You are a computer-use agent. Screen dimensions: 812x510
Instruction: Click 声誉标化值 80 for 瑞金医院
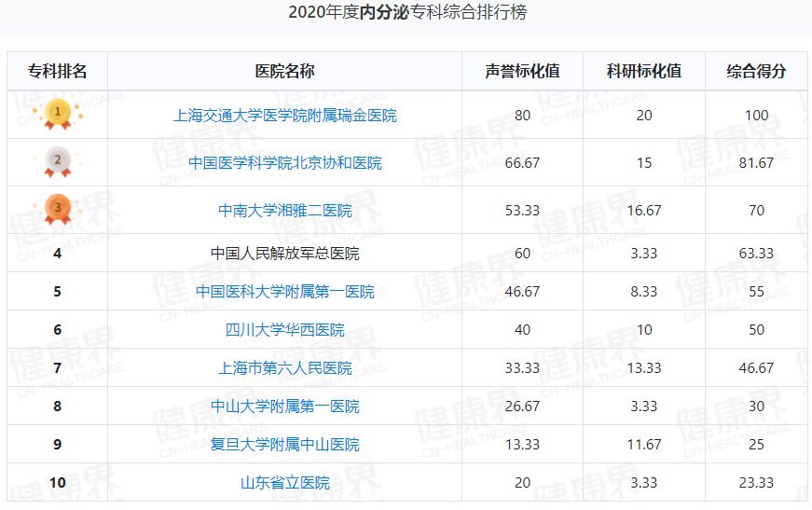522,116
